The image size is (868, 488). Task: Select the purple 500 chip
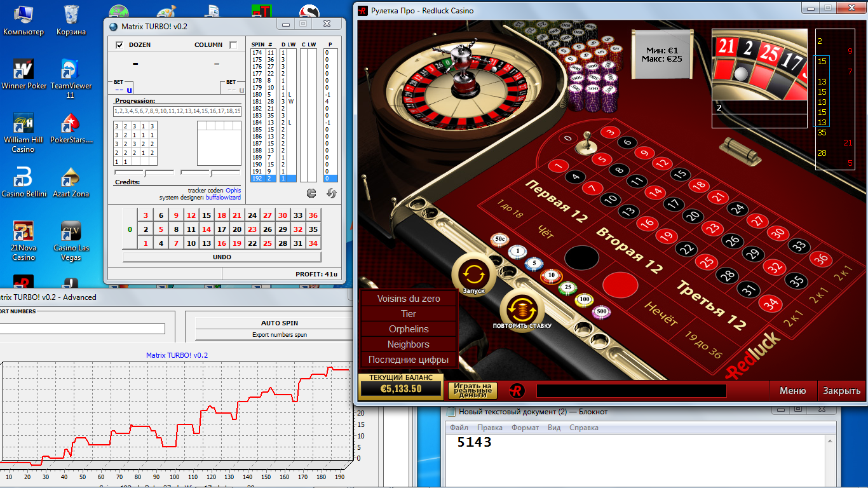[601, 312]
